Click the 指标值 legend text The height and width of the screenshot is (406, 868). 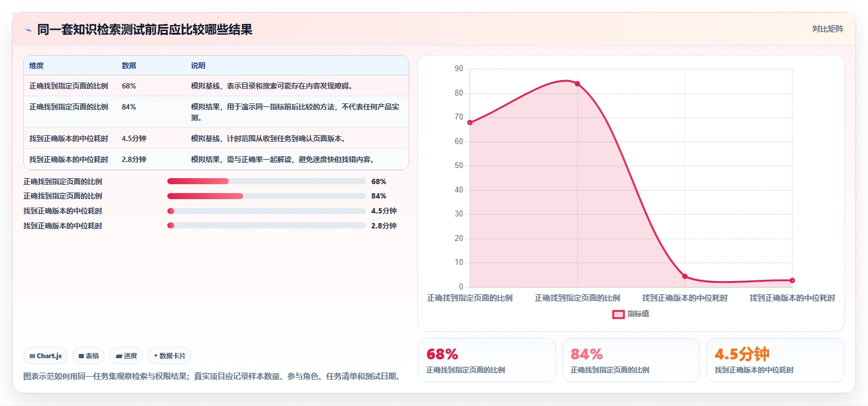tap(638, 314)
